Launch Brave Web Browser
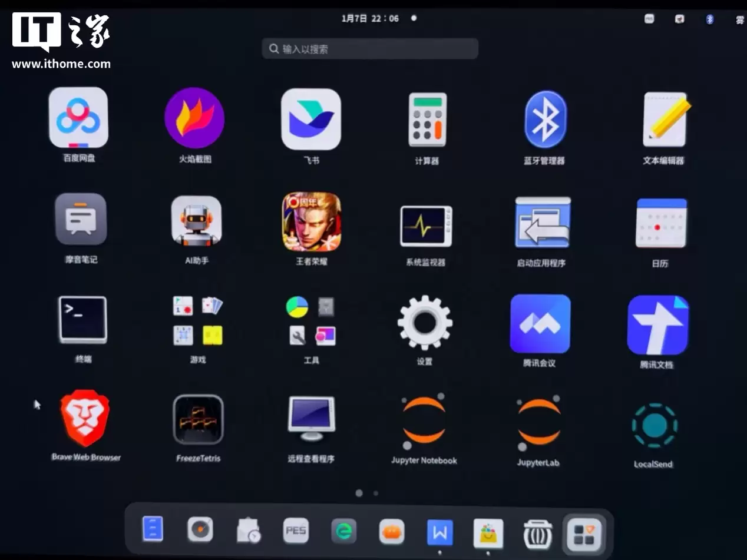747x560 pixels. 85,419
